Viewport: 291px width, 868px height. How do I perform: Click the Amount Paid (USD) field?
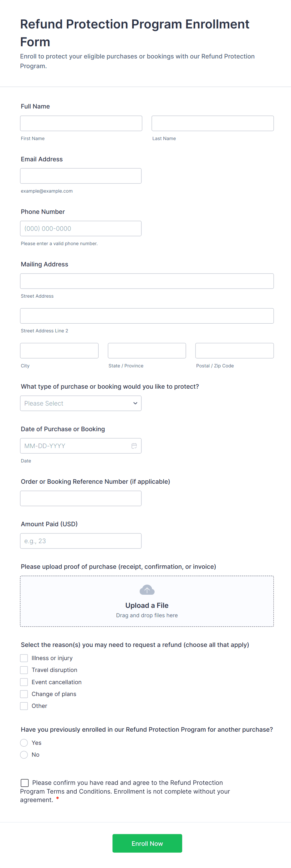click(x=81, y=541)
